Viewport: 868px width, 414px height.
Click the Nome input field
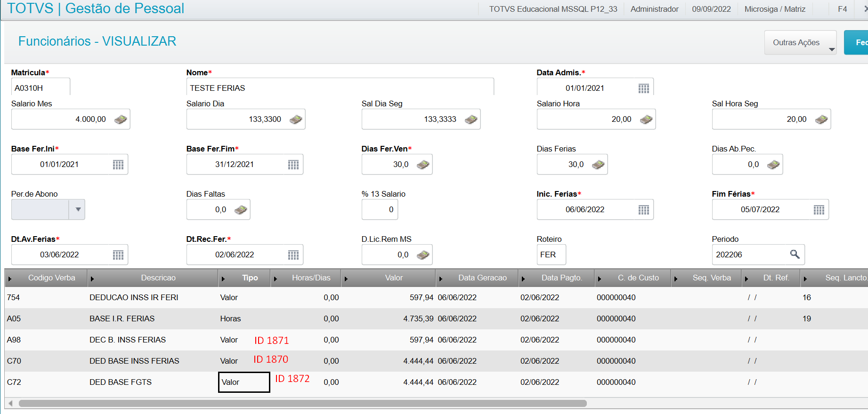point(340,88)
